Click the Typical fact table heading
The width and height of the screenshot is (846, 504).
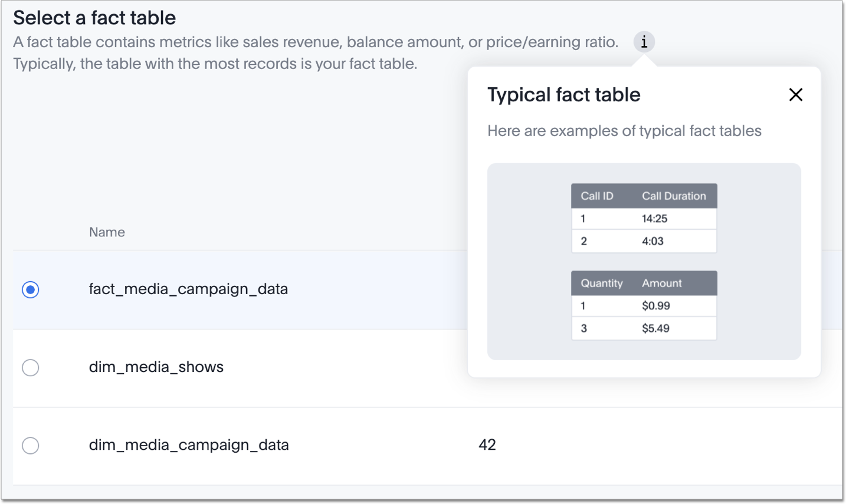tap(564, 95)
